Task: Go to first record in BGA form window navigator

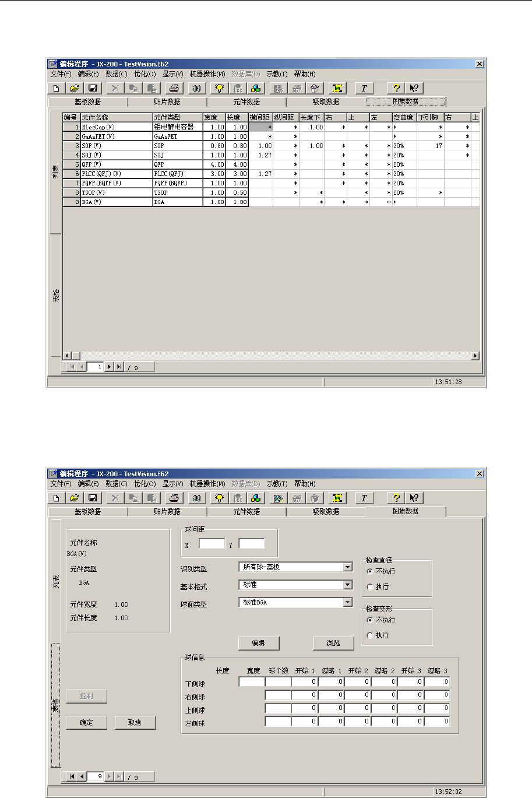Action: coord(72,776)
